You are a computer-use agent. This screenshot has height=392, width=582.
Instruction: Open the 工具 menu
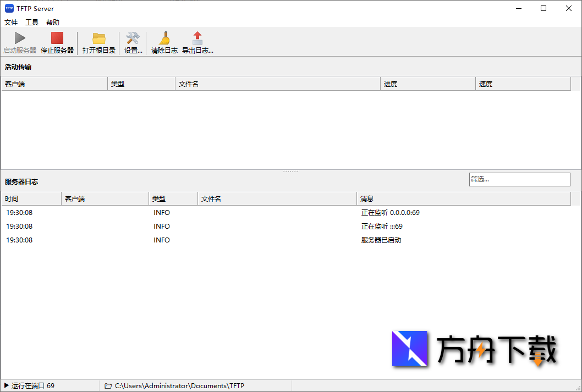pos(31,22)
